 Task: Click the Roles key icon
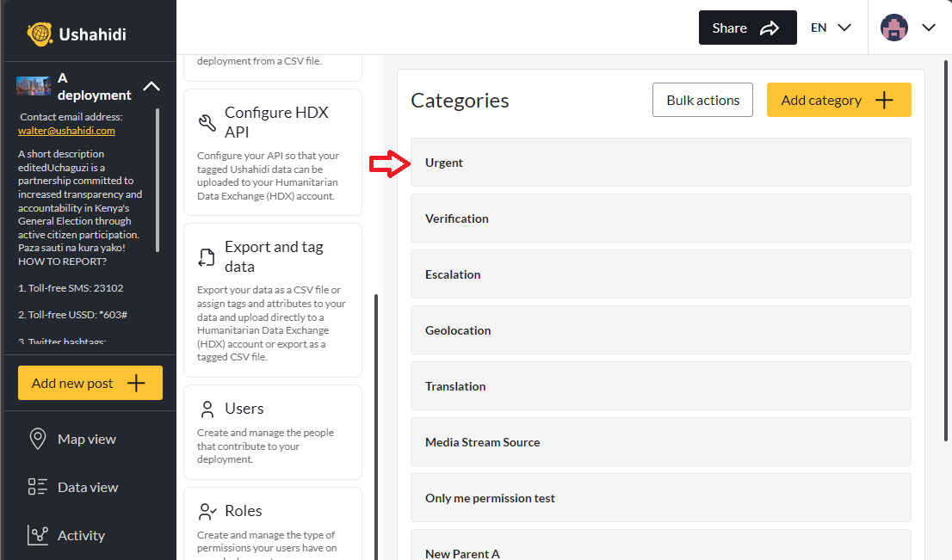[x=207, y=510]
